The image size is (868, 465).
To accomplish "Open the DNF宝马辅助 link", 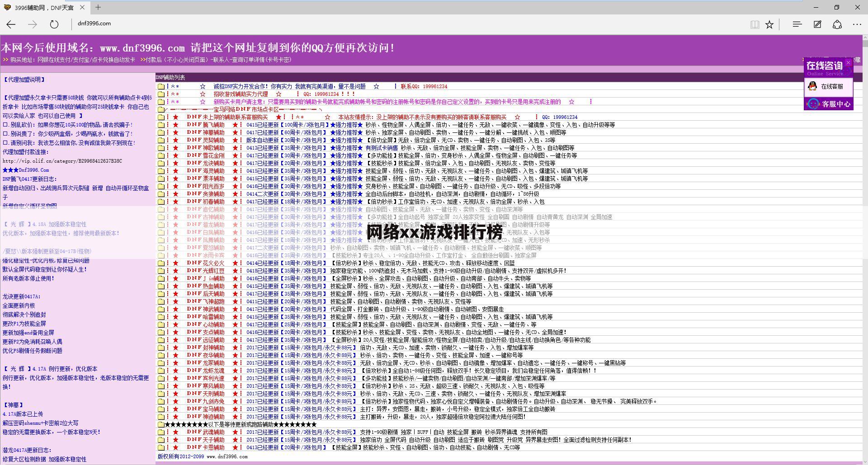I will (x=206, y=409).
